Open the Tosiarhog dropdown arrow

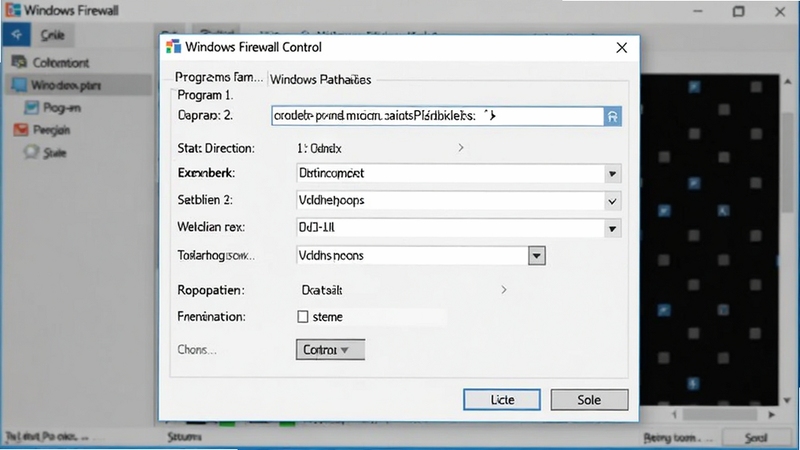click(537, 256)
